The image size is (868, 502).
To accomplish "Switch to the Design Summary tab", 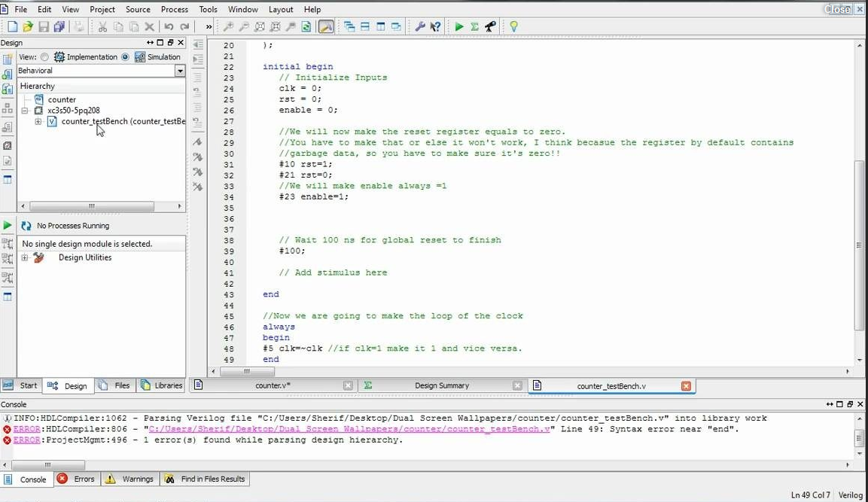I will 441,385.
